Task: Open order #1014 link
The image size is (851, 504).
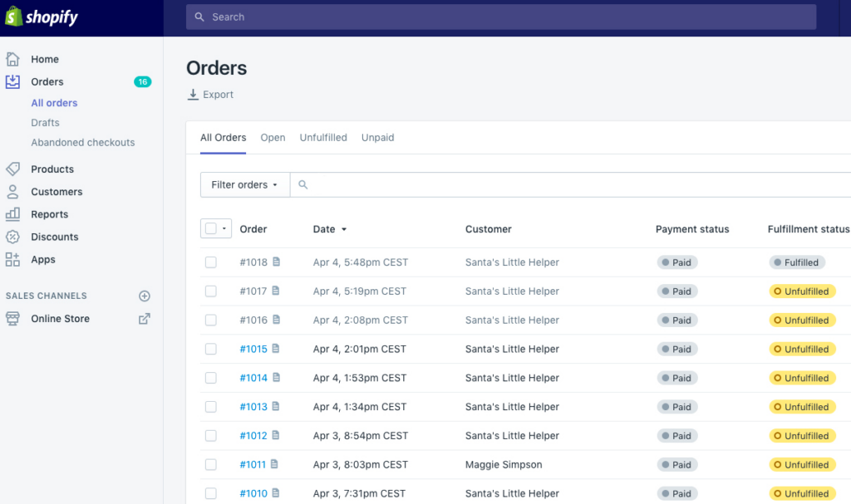Action: click(x=253, y=378)
